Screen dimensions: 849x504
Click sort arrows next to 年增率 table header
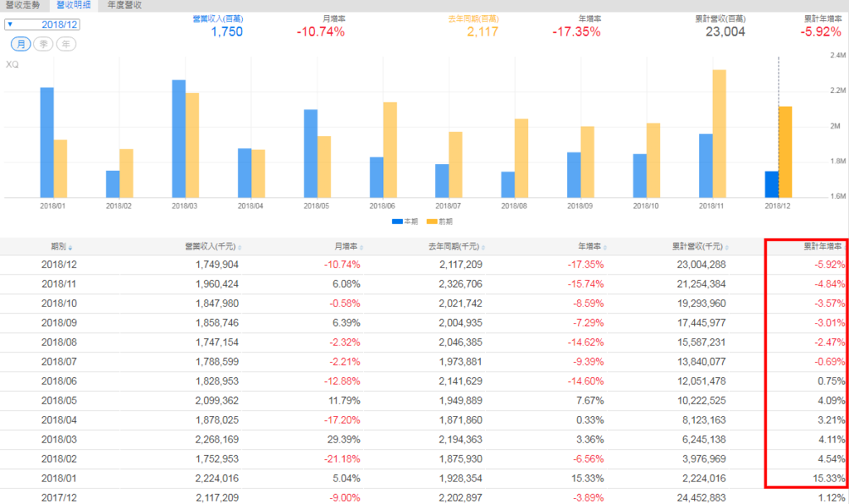pos(604,248)
